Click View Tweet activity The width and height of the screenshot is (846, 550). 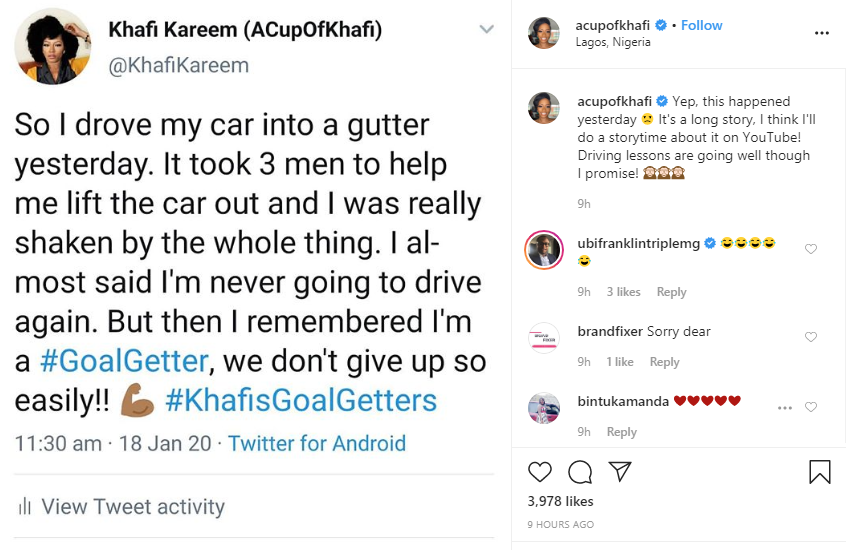click(x=132, y=507)
